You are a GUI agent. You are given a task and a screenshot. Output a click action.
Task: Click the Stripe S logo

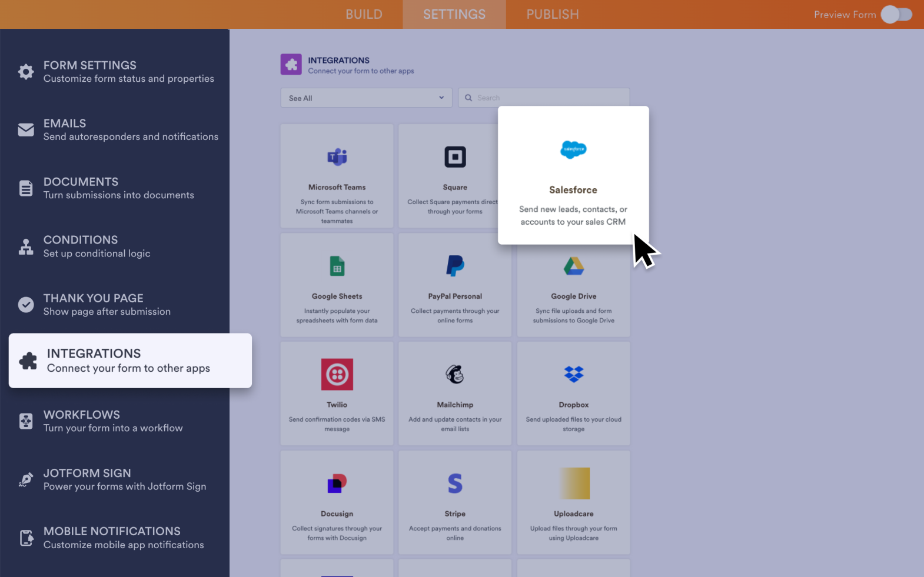click(x=455, y=483)
